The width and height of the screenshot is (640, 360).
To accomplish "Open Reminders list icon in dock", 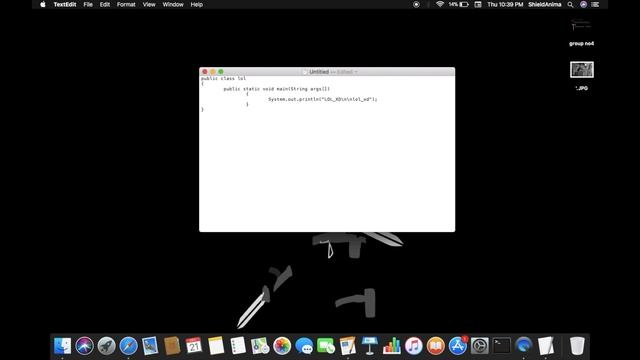I will (238, 346).
